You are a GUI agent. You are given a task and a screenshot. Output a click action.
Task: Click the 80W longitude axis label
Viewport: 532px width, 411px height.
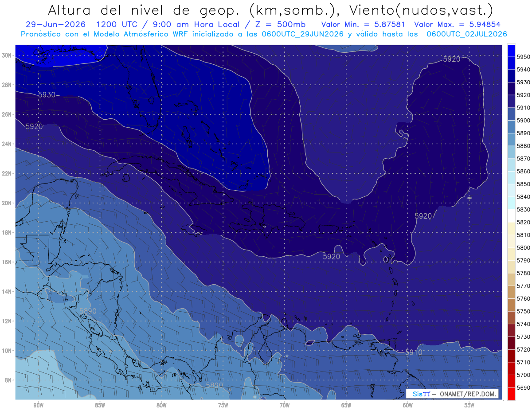tap(161, 406)
